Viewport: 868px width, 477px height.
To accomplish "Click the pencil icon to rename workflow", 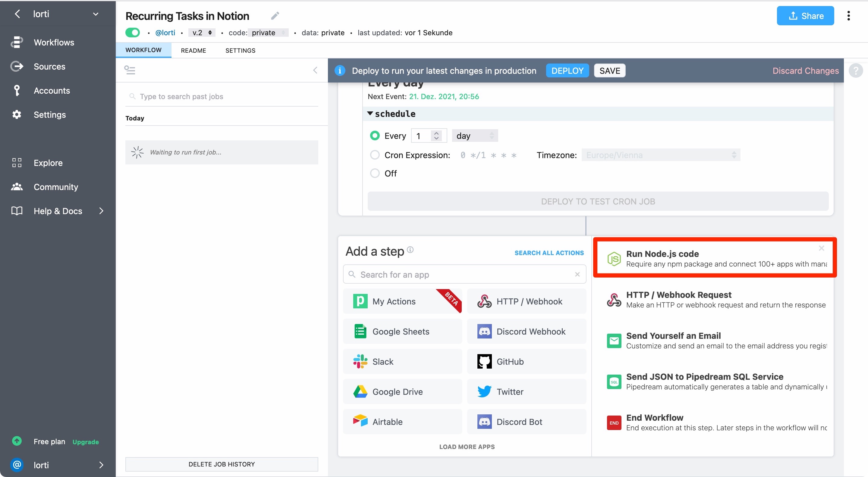I will click(275, 15).
